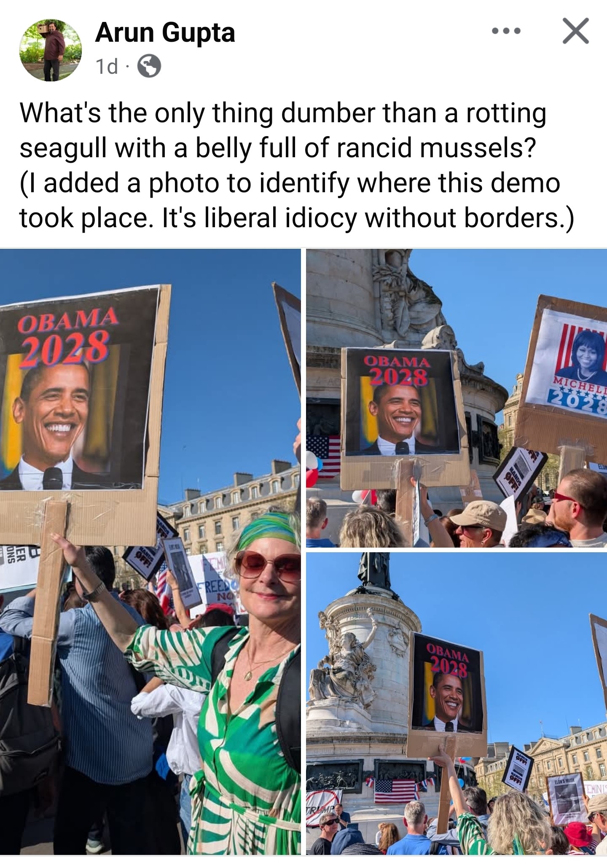Open the three-dot post options menu
Screen dimensions: 607x868
coord(506,31)
